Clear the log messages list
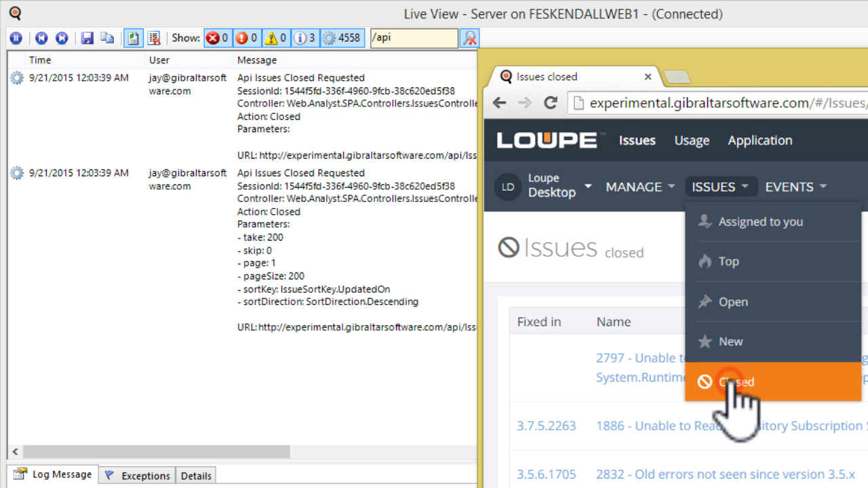The width and height of the screenshot is (868, 488). 155,38
